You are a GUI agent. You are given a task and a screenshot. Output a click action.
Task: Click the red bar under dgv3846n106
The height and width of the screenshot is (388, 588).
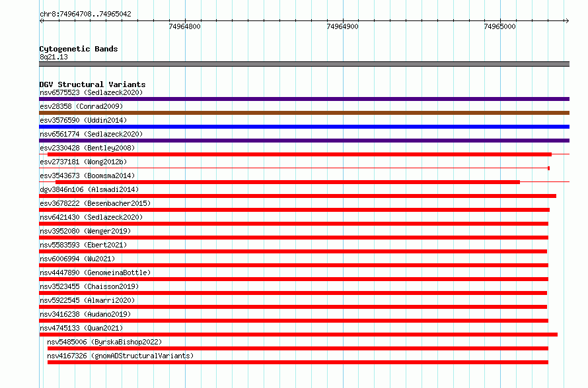pos(298,196)
